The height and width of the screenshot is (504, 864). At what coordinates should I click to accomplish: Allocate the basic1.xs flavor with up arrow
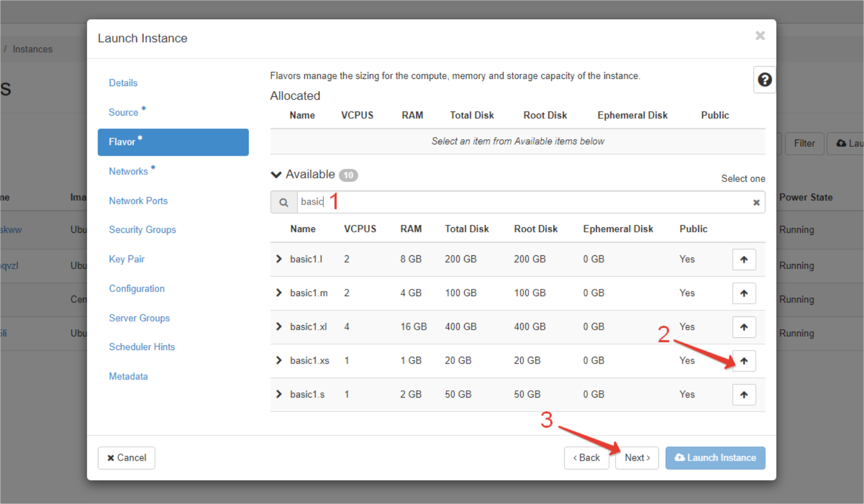(x=744, y=361)
